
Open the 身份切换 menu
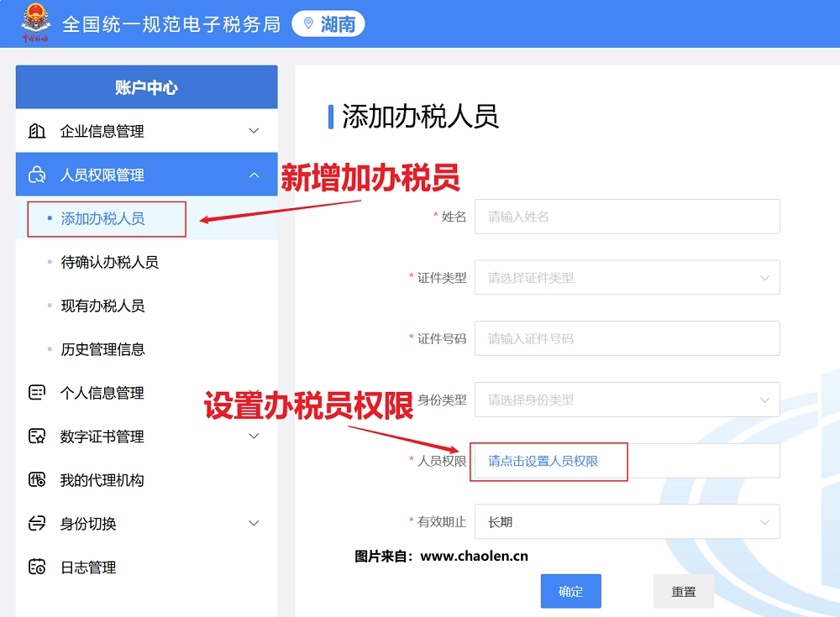146,523
